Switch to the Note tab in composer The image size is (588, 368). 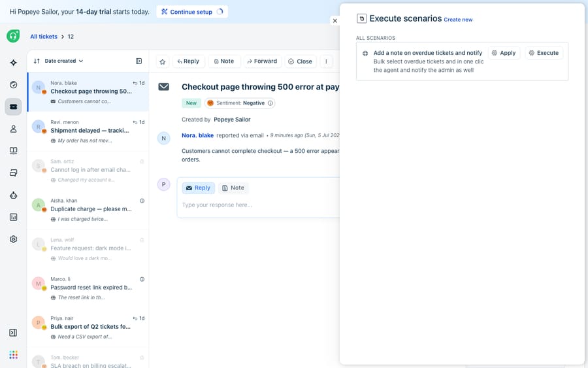click(x=233, y=188)
